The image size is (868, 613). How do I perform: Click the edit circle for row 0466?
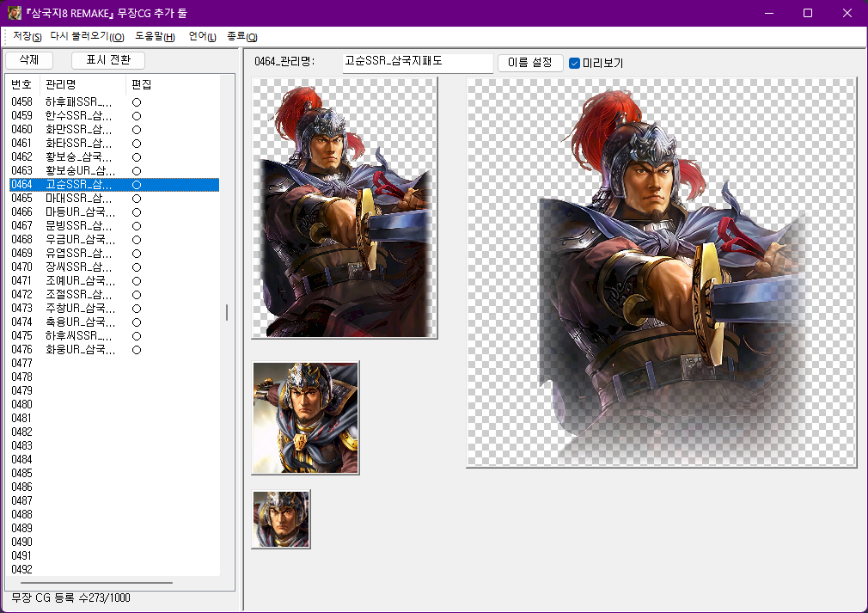point(137,212)
